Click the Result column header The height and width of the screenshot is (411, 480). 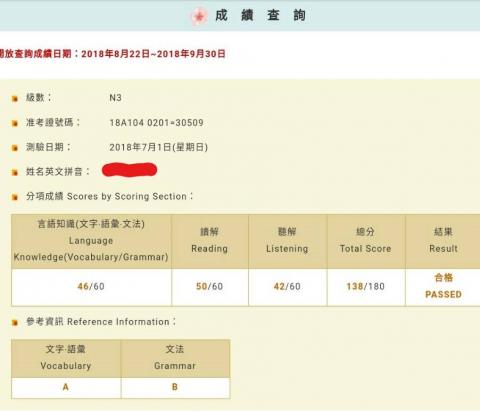(443, 241)
